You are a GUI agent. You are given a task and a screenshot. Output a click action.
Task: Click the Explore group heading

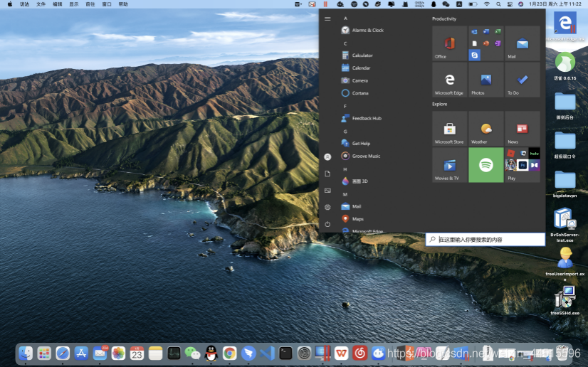click(x=439, y=104)
